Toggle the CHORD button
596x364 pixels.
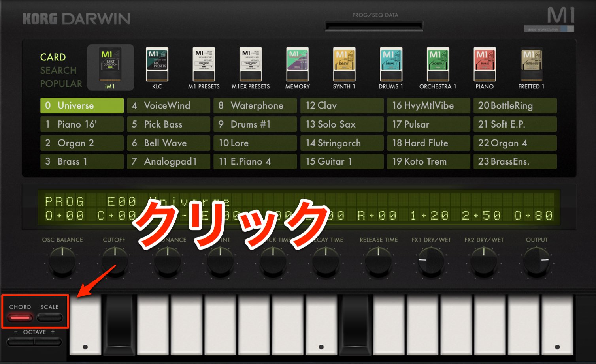click(20, 317)
